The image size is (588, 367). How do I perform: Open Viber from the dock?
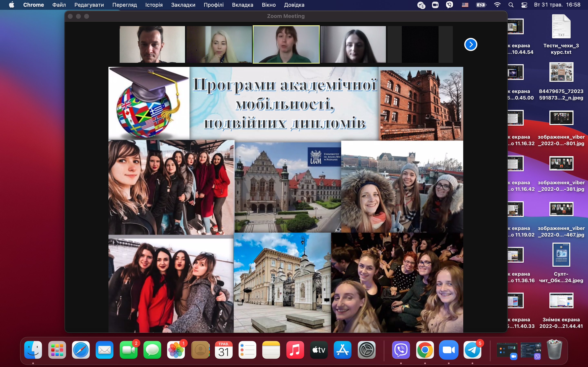point(401,350)
